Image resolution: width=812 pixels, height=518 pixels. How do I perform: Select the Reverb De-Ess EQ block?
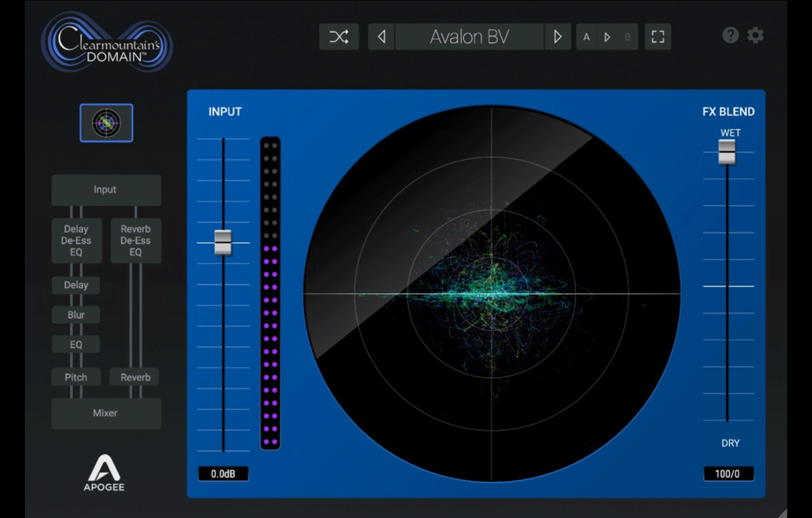[136, 240]
